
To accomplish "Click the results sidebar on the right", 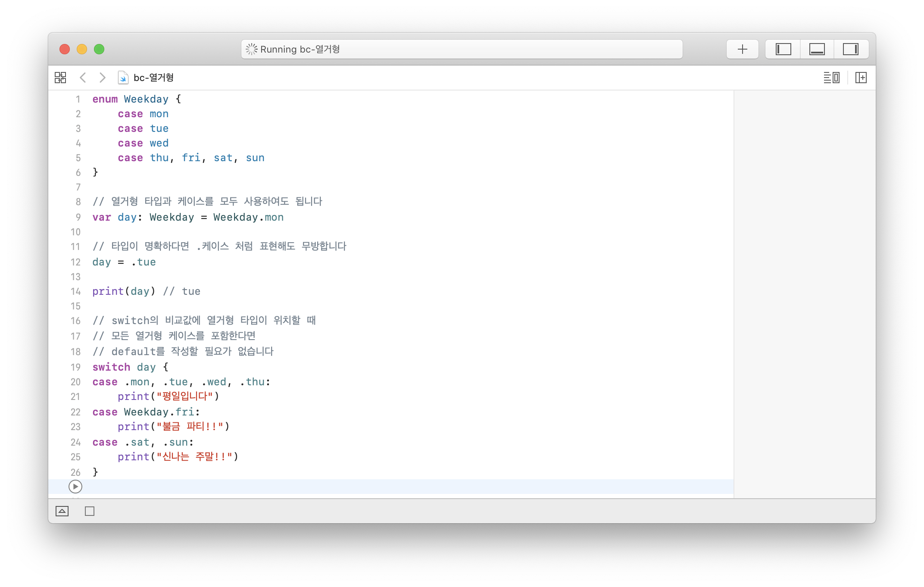I will coord(804,293).
